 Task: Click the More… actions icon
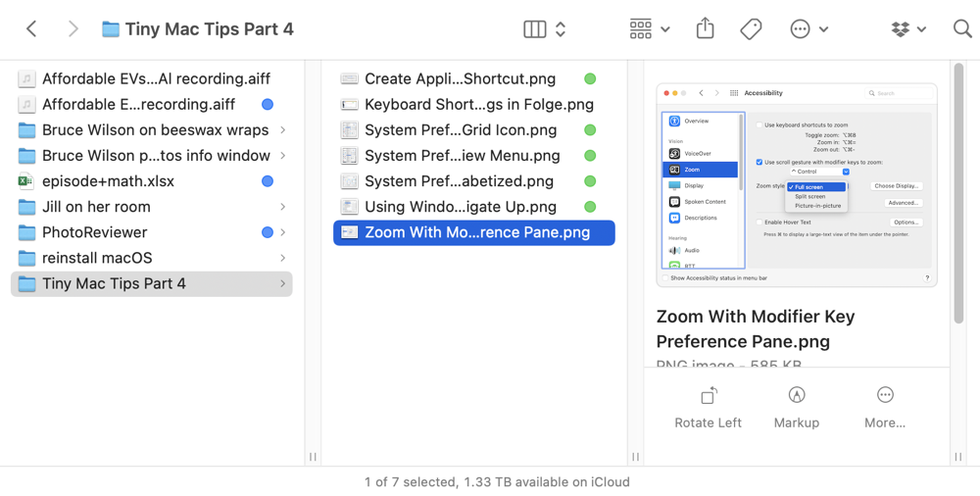click(885, 396)
